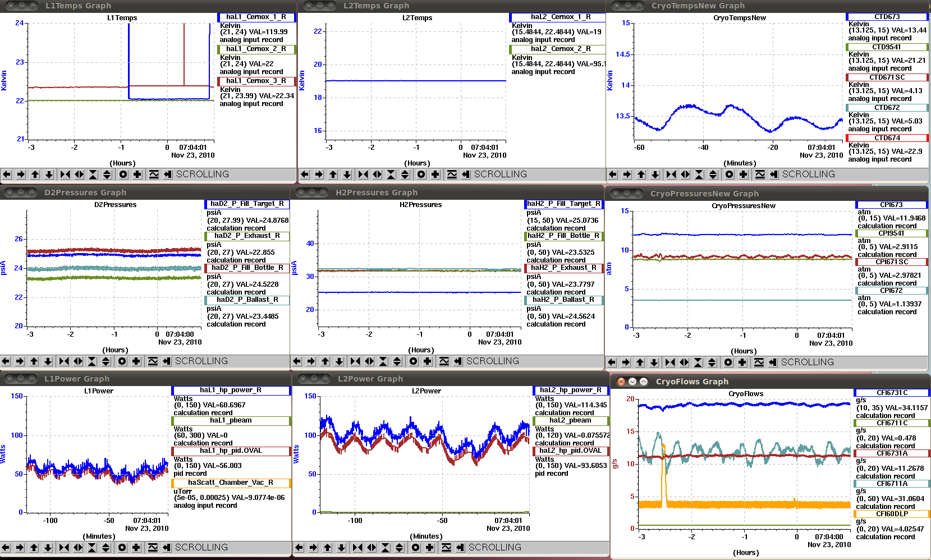
Task: Zoom in vertically on the L1Temps graph
Action: tap(93, 175)
